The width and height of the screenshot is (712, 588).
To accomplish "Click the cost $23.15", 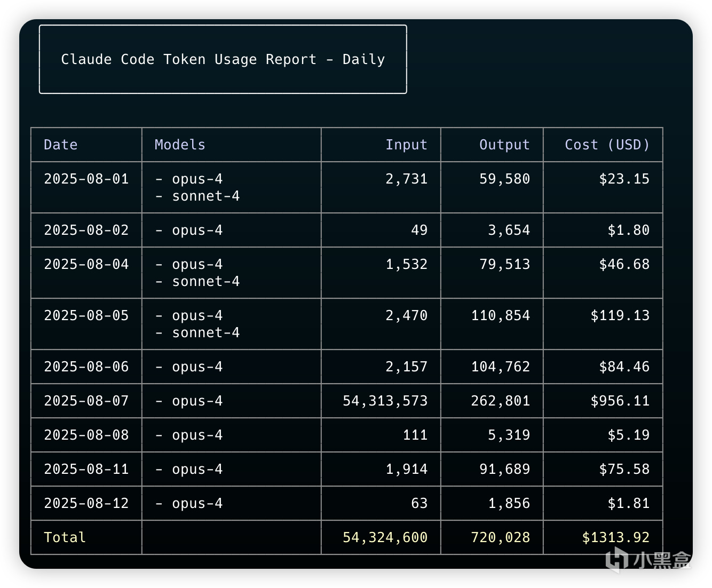I will coord(624,179).
